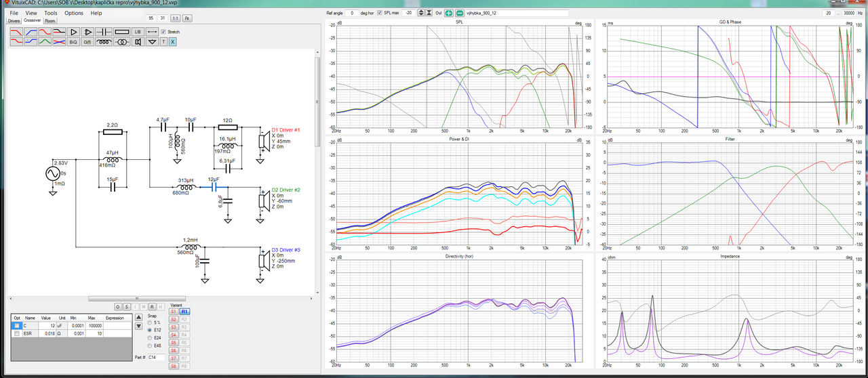Open the LIB library component button
The width and height of the screenshot is (868, 378).
point(138,32)
